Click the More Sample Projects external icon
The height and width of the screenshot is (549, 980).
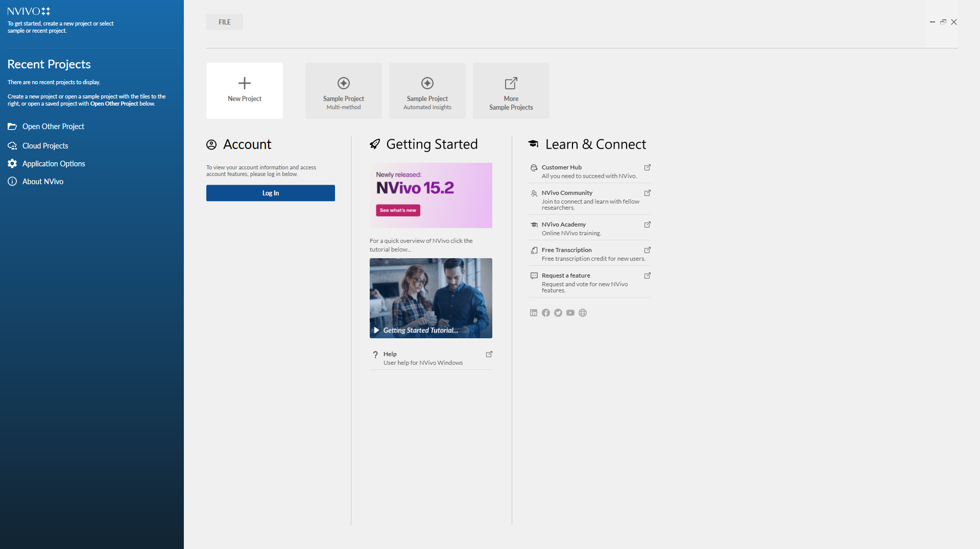pos(511,83)
